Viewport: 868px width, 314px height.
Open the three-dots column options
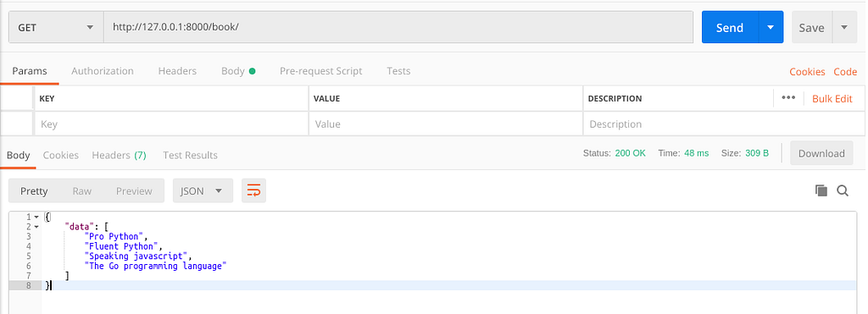click(x=788, y=98)
